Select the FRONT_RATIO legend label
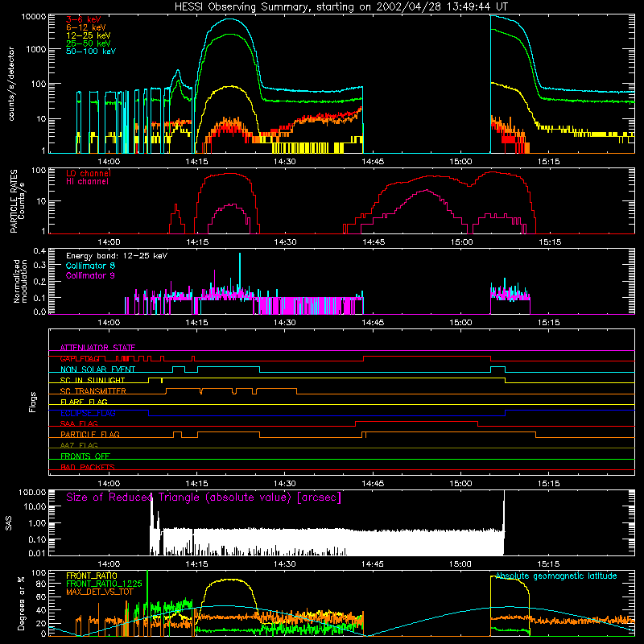The width and height of the screenshot is (644, 644). [x=92, y=576]
